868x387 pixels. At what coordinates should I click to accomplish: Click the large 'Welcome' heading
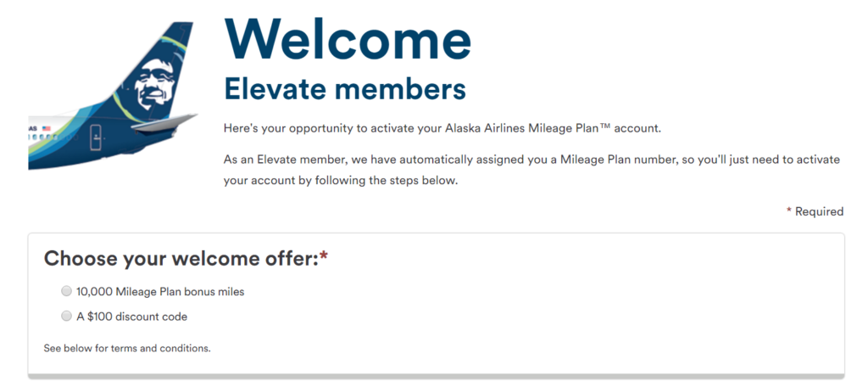point(348,39)
